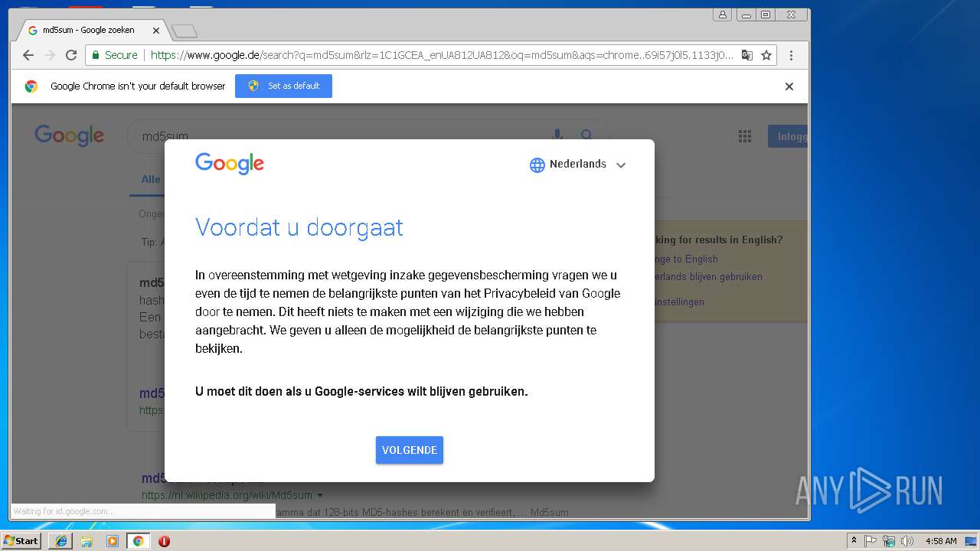Click the globe icon next to Nederlands
The image size is (980, 551).
(537, 165)
